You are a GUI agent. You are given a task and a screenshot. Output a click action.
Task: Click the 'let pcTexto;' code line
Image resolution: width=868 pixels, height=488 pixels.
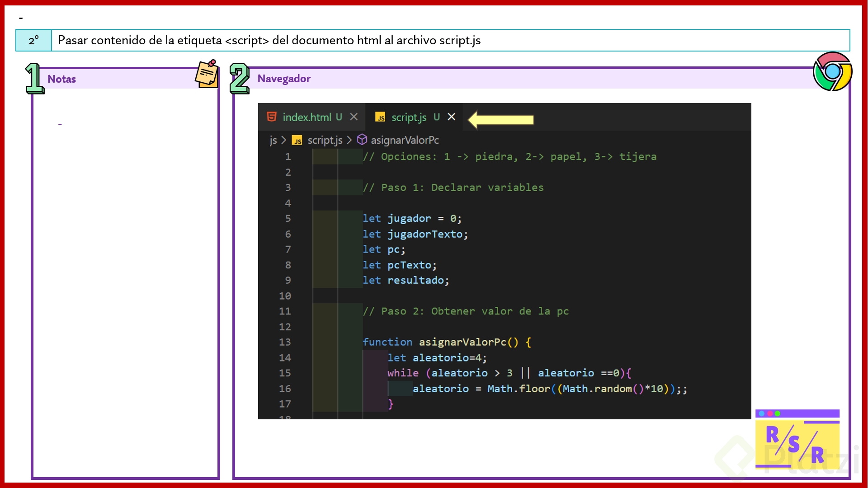point(400,265)
